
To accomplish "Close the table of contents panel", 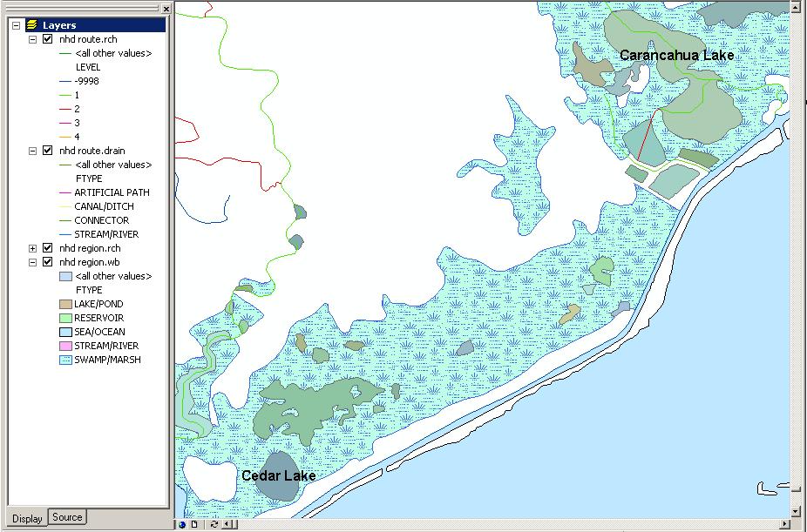I will coord(166,9).
